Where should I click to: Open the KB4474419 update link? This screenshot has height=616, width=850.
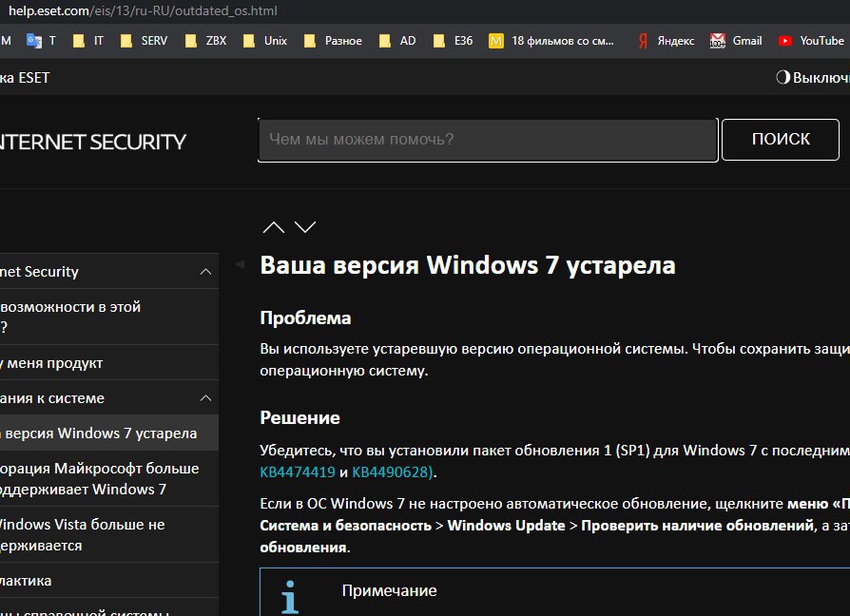point(298,472)
